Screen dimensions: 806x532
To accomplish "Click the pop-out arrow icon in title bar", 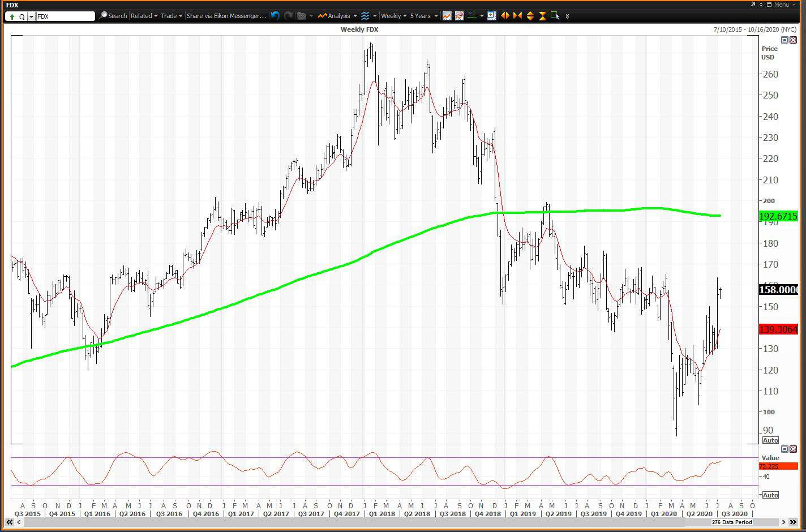I will click(x=753, y=5).
